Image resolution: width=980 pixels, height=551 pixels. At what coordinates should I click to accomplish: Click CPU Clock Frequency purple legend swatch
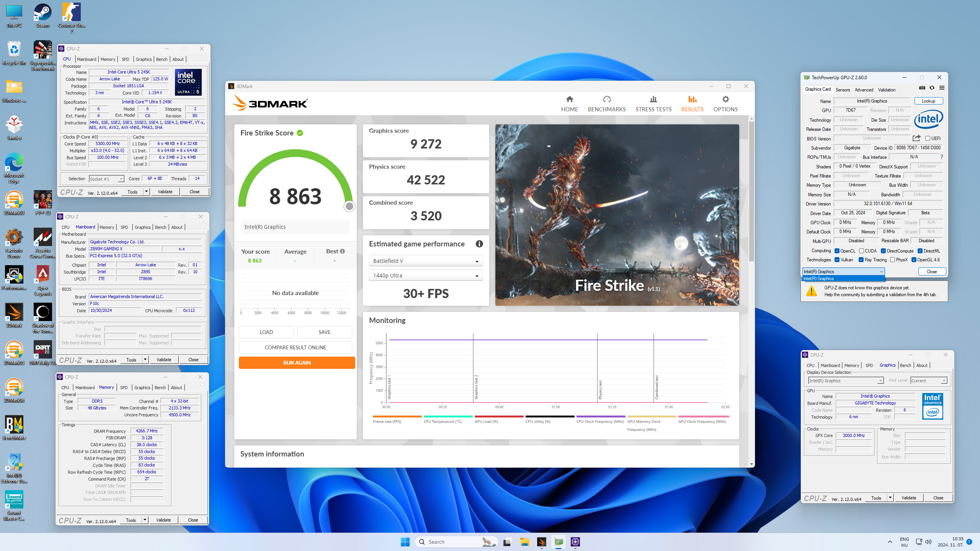[601, 416]
